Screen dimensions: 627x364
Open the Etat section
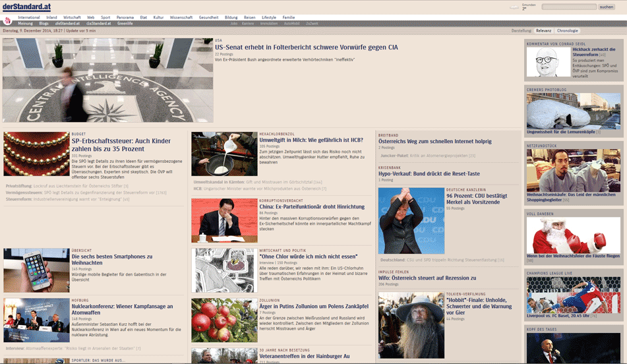click(144, 18)
